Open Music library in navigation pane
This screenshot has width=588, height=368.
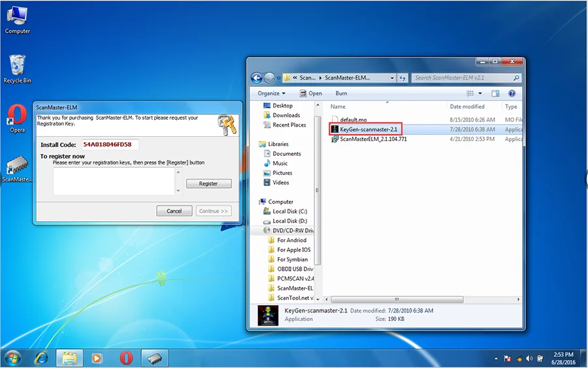(280, 163)
